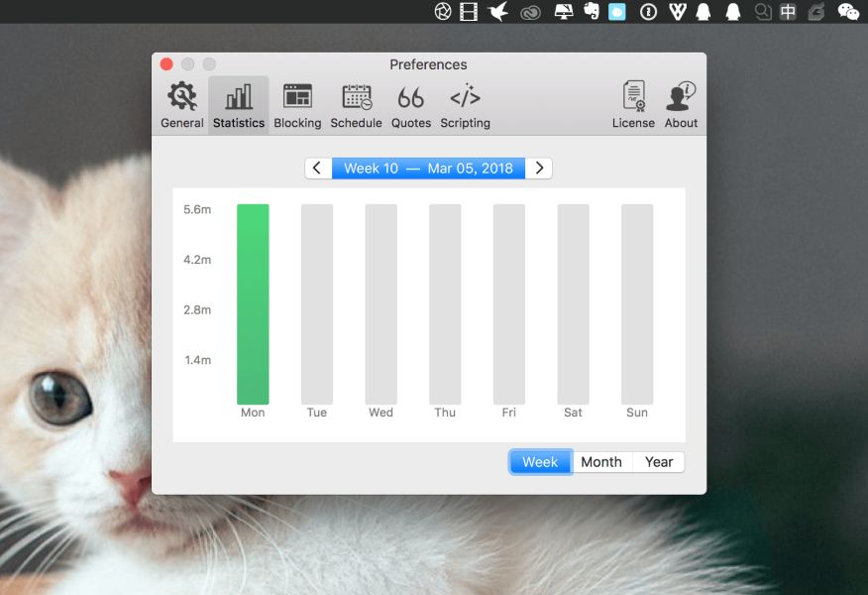Open the Quotes pane
This screenshot has height=595, width=868.
tap(410, 105)
